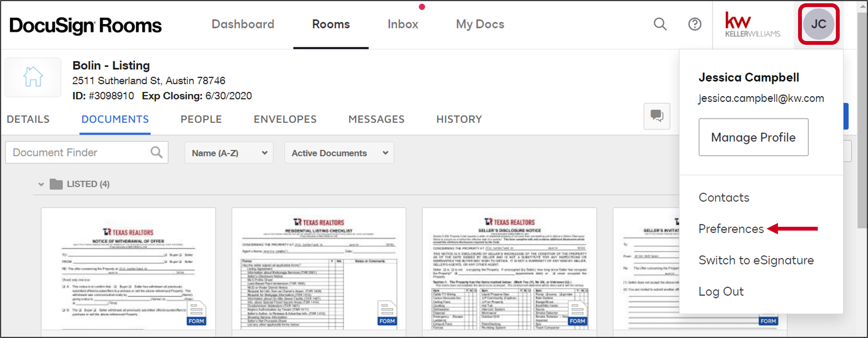
Task: Switch to the PEOPLE tab
Action: point(201,119)
